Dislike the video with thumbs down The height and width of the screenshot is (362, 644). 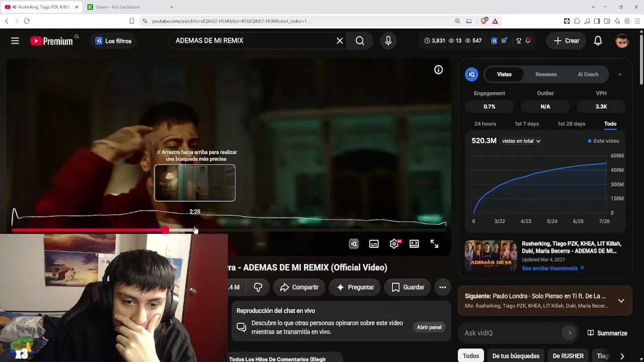(258, 287)
